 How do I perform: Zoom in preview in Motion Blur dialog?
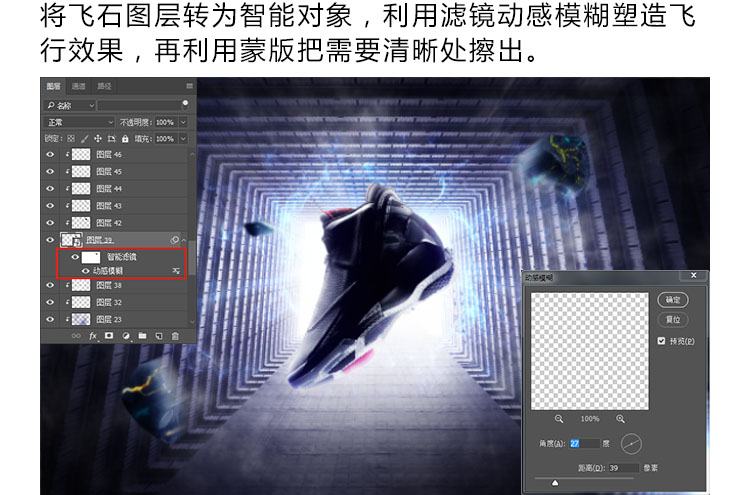[x=620, y=419]
